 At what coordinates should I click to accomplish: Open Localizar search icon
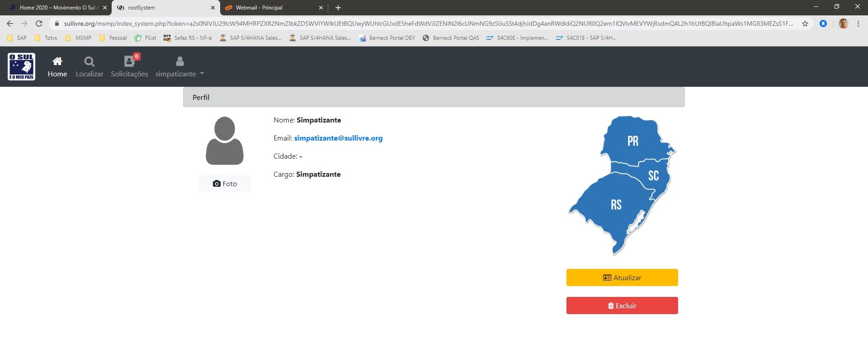click(90, 61)
